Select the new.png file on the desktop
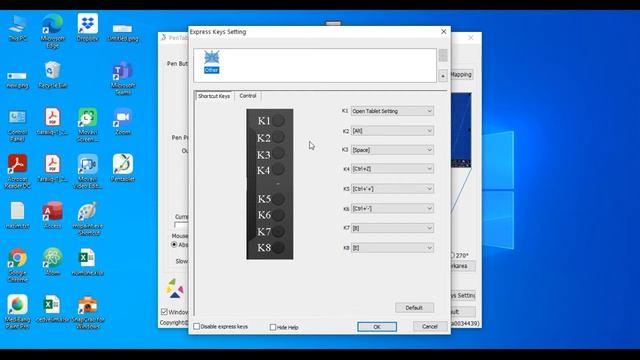 tap(18, 79)
